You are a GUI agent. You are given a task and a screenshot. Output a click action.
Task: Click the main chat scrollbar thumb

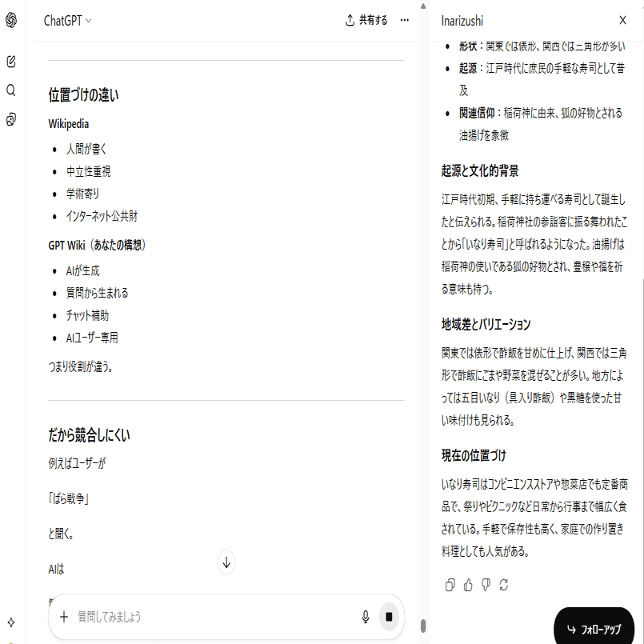(423, 626)
